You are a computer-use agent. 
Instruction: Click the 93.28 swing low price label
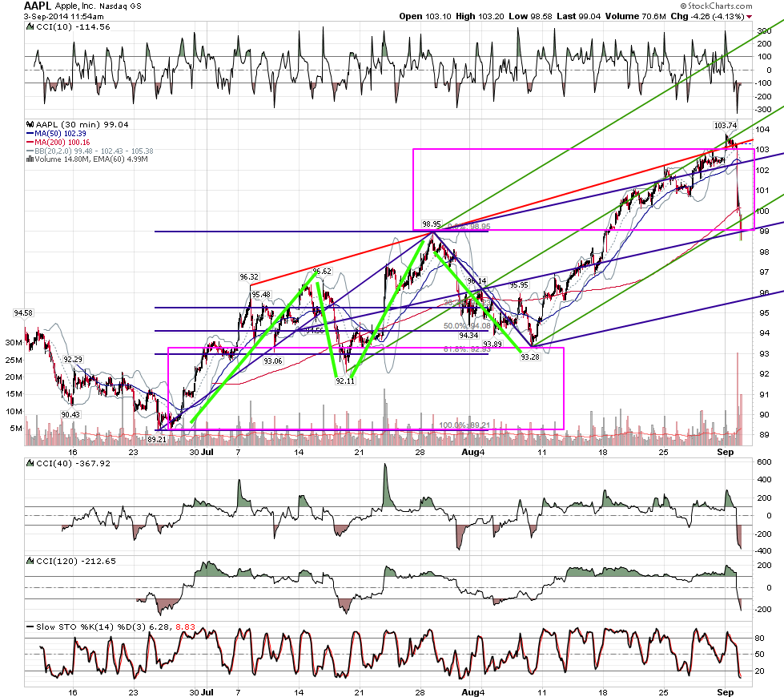[x=530, y=357]
